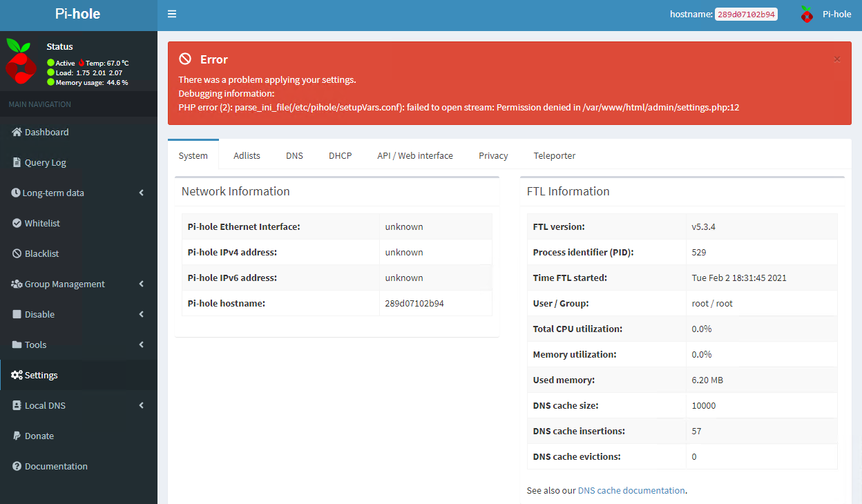Click the hostname value field

click(746, 13)
